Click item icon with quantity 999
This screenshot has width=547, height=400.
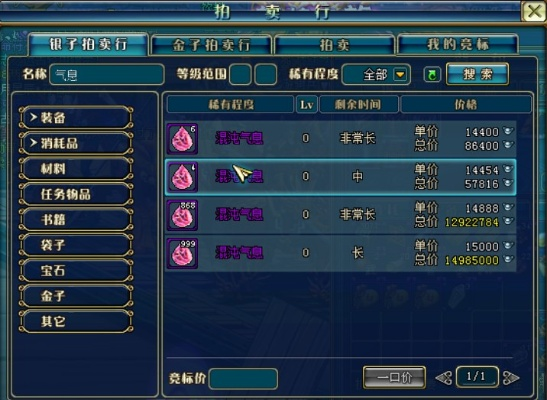(182, 254)
